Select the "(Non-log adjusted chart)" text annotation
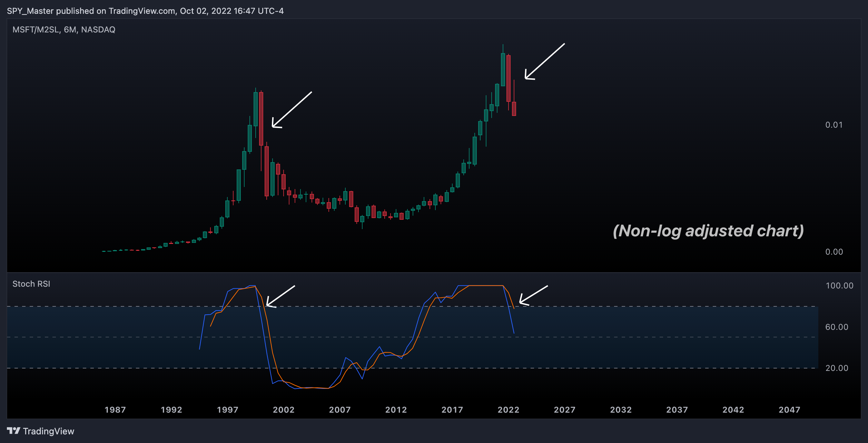Viewport: 868px width, 443px height. (708, 231)
